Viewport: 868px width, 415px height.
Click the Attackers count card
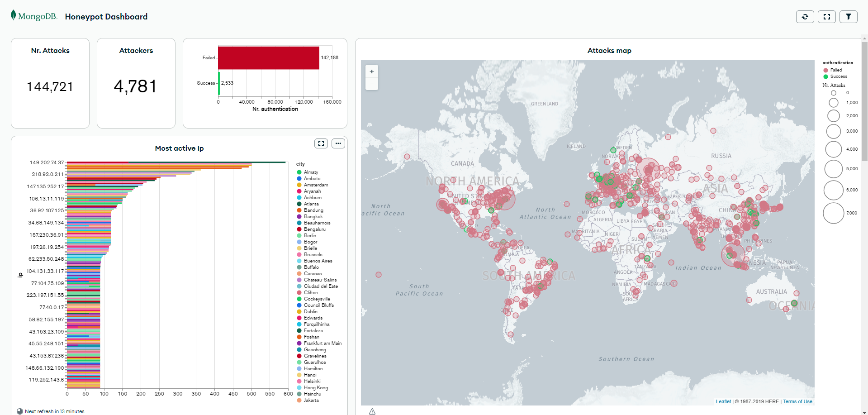click(x=136, y=83)
